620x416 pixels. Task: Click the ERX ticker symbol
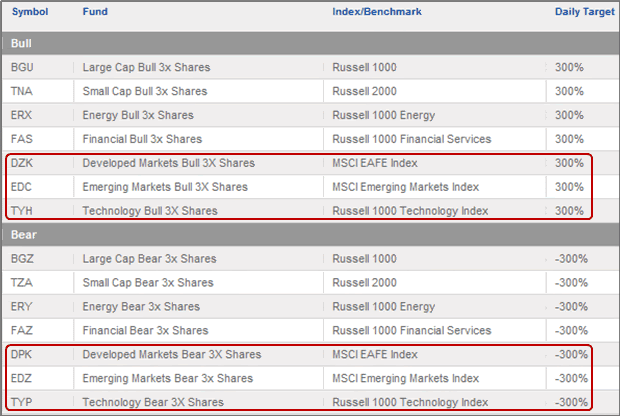coord(21,115)
